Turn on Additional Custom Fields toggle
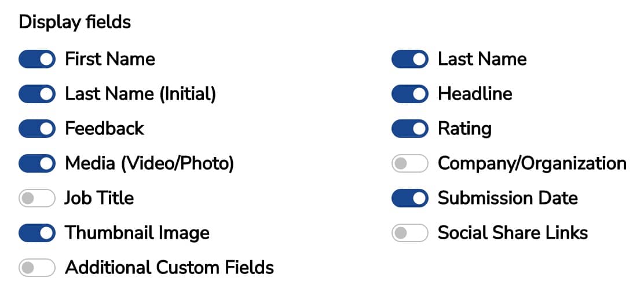The height and width of the screenshot is (292, 644). tap(37, 268)
